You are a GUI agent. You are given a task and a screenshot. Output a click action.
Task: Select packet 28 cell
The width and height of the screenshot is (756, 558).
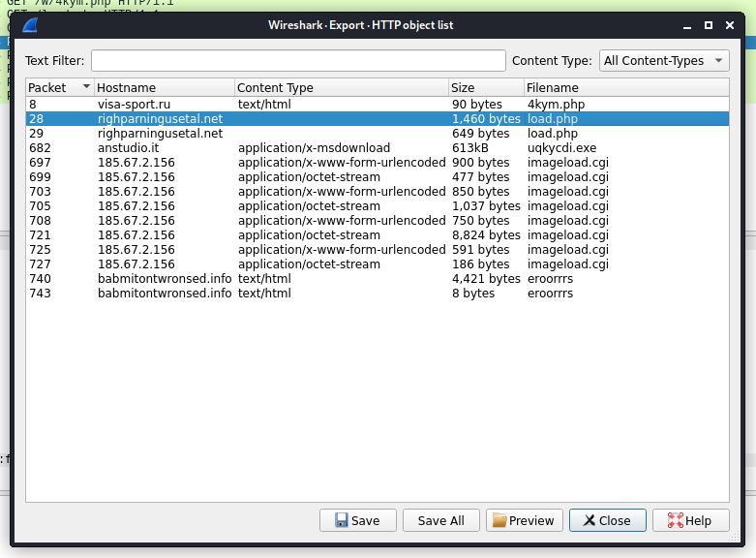(x=36, y=119)
